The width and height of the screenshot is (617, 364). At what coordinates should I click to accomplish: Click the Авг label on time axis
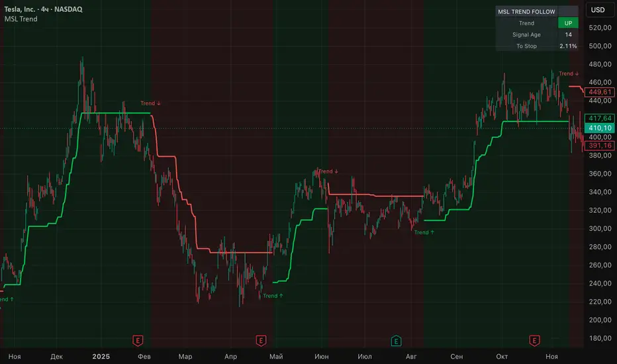[411, 357]
